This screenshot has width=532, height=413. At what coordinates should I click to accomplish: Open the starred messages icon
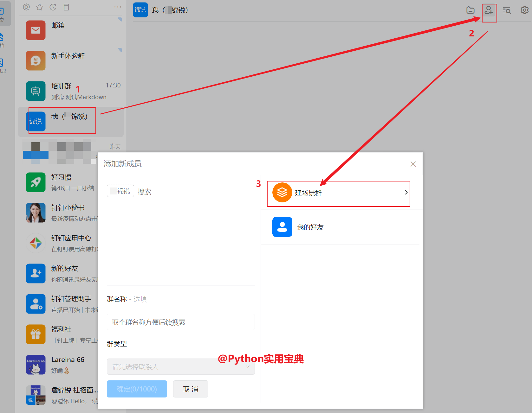point(40,7)
